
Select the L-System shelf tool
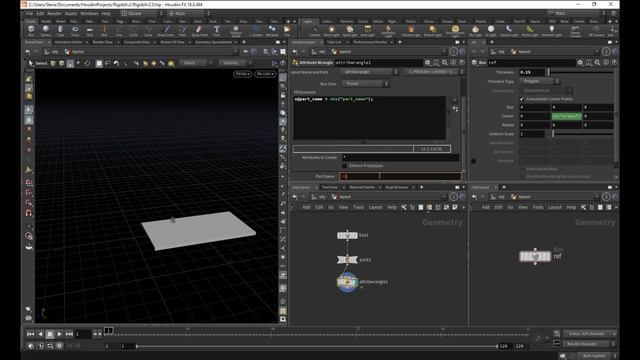pos(256,30)
